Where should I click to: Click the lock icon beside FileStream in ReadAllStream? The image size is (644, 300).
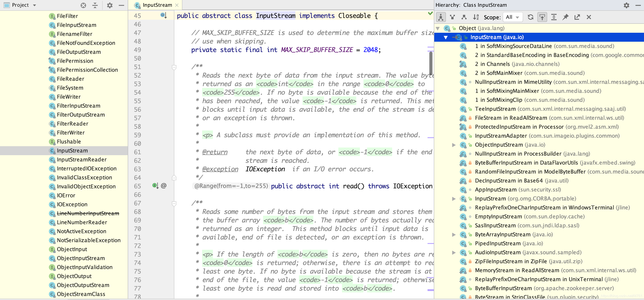(470, 118)
